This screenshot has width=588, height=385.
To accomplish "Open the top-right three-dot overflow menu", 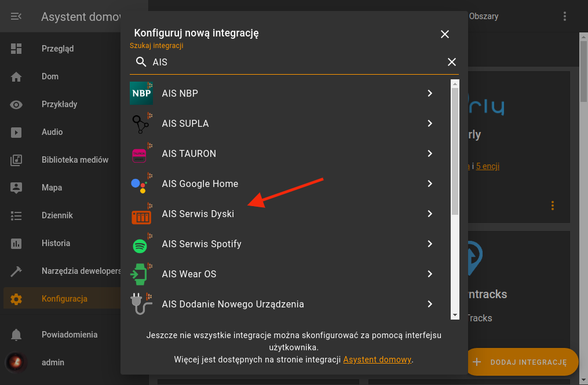I will click(565, 16).
